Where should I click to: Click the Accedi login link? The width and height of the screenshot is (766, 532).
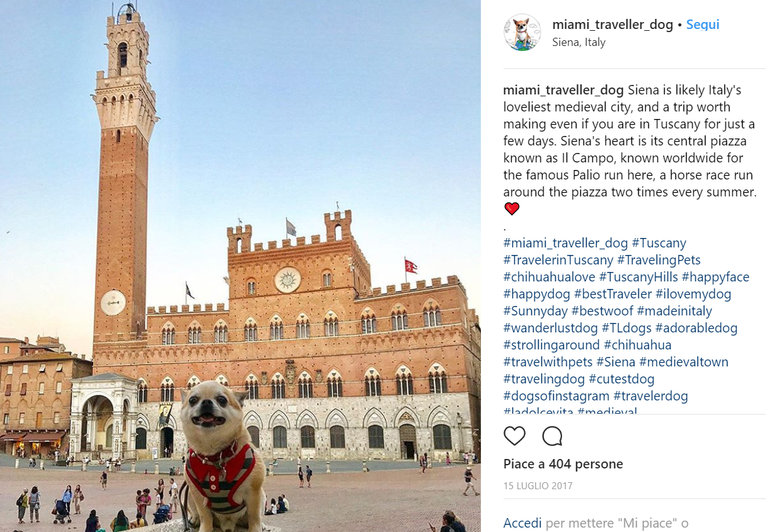click(x=522, y=523)
